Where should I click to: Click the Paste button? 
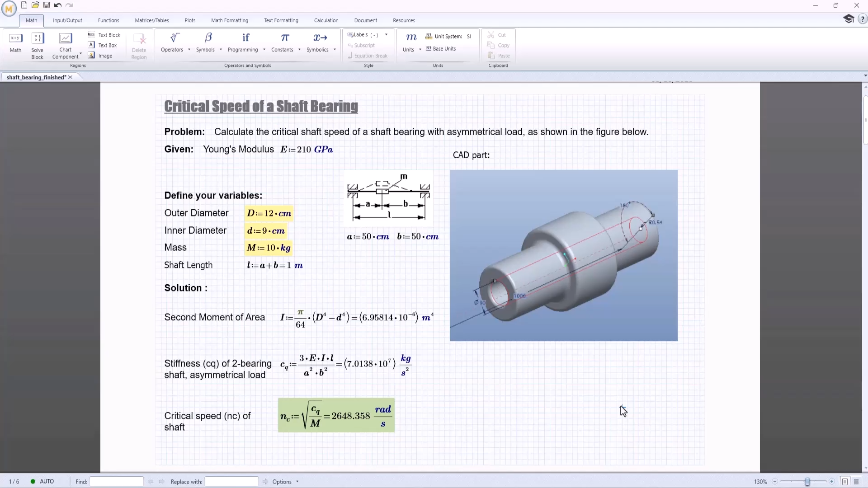[499, 56]
